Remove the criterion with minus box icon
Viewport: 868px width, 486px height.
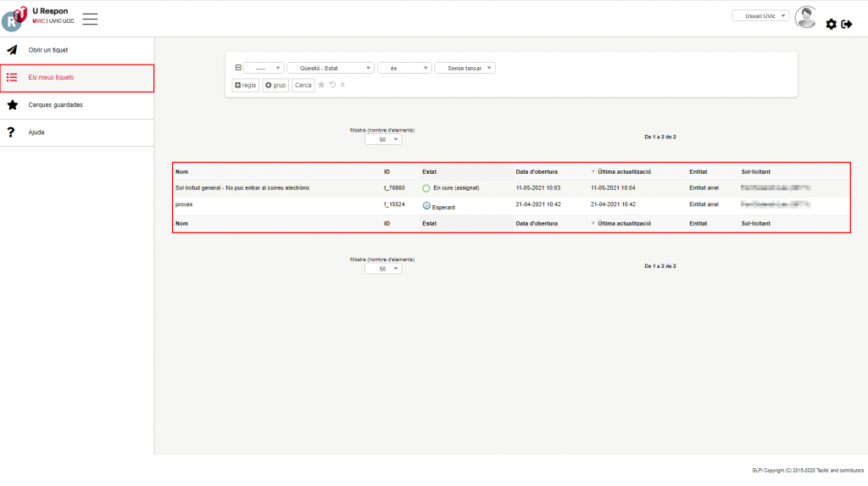coord(238,68)
